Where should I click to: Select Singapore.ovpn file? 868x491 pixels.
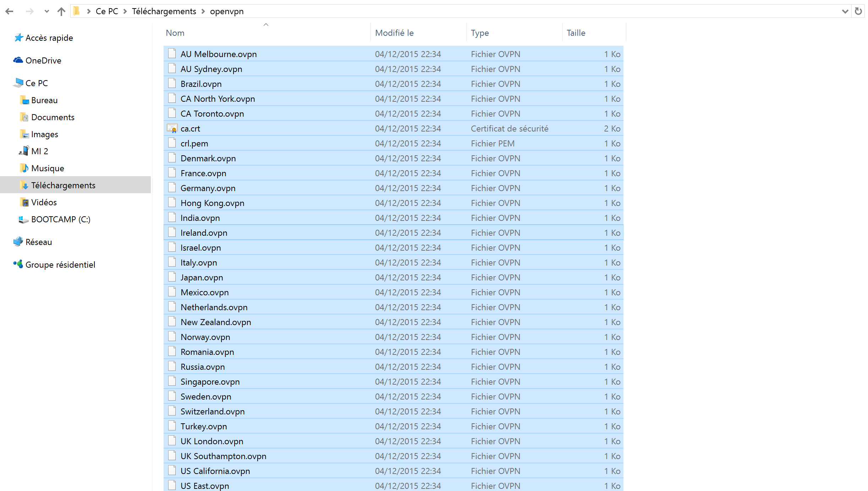[393, 381]
